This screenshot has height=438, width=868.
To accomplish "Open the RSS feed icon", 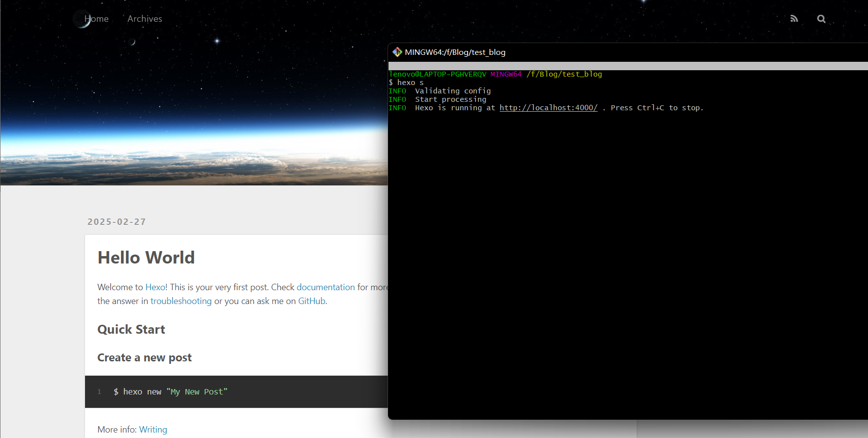I will [794, 19].
